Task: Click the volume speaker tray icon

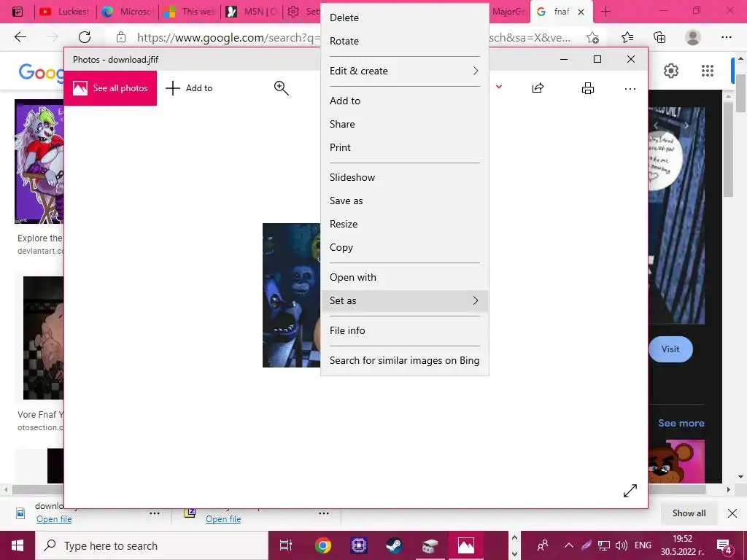Action: (622, 545)
